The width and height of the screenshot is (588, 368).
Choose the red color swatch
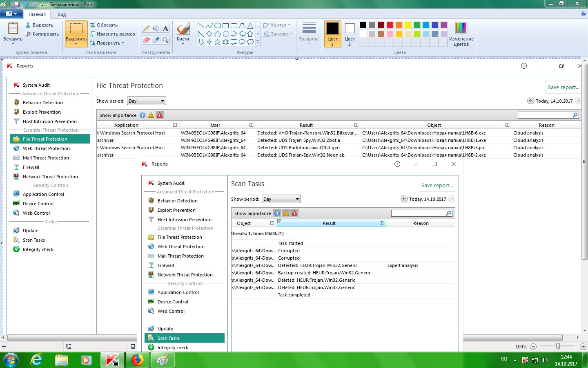pos(390,25)
